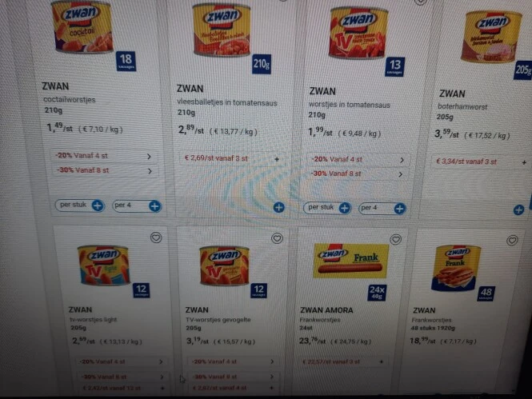Image resolution: width=532 pixels, height=399 pixels.
Task: Open the vleesballetjes in tomatensaus product title
Action: (x=226, y=102)
